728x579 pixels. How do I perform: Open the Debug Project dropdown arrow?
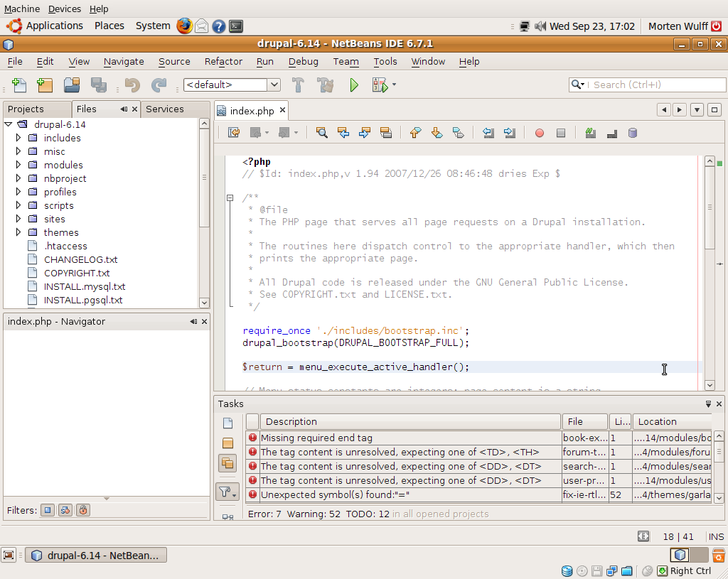tap(394, 85)
